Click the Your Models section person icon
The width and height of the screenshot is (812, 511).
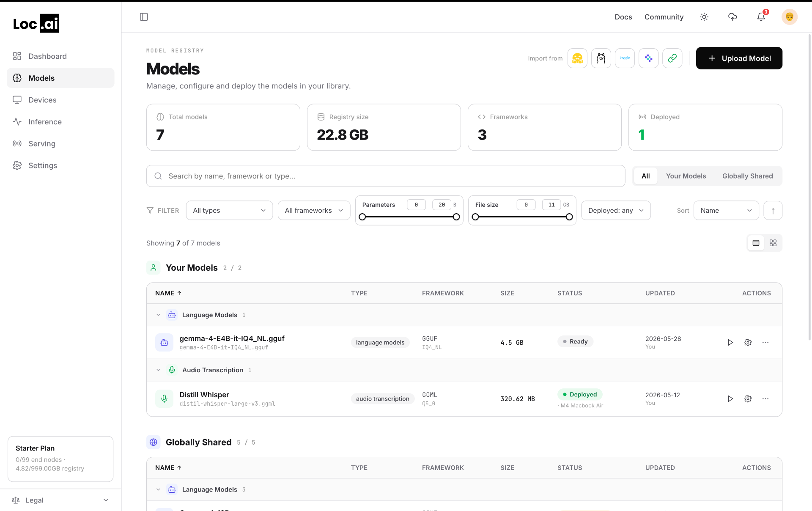(x=154, y=268)
